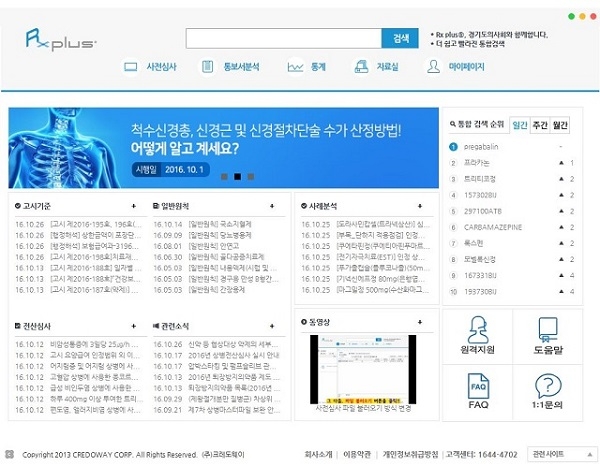
Task: Open the 이용약관 footer link
Action: pyautogui.click(x=357, y=455)
